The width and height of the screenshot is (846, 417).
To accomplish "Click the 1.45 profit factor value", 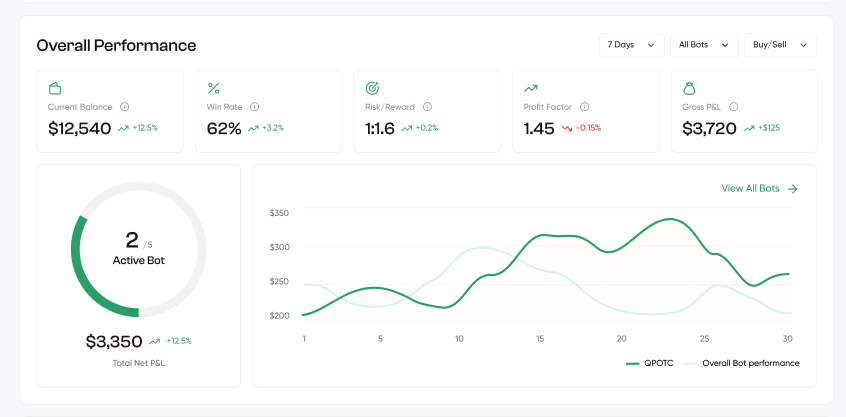I will click(539, 128).
